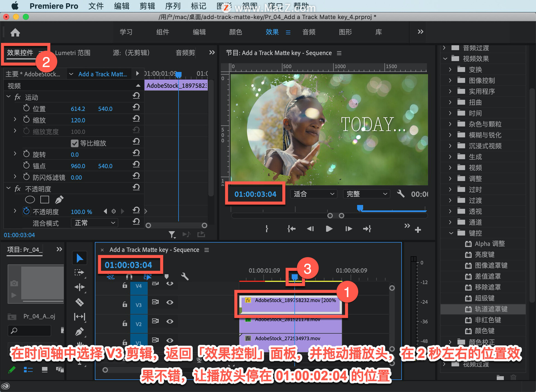536x392 pixels.
Task: Toggle Uniform Scale checkbox
Action: tap(75, 143)
